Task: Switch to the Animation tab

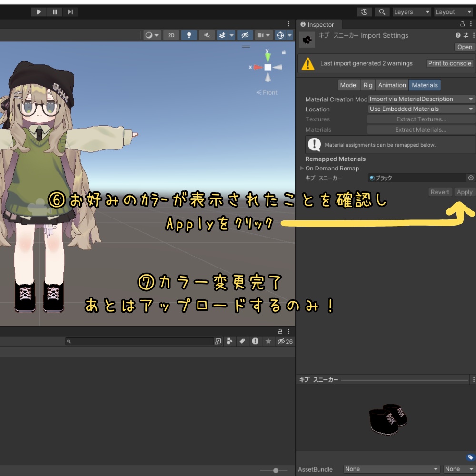Action: point(392,85)
